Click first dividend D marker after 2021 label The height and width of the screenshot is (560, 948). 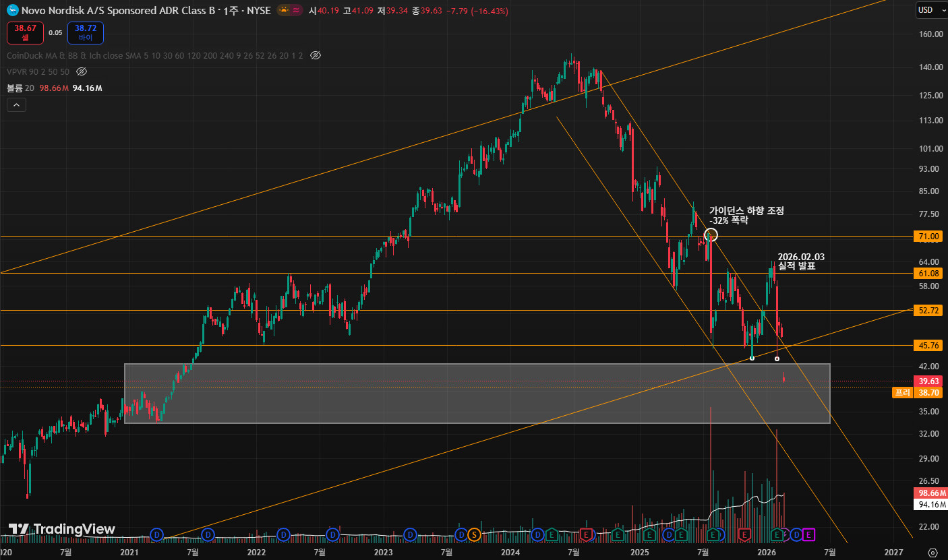[x=156, y=534]
